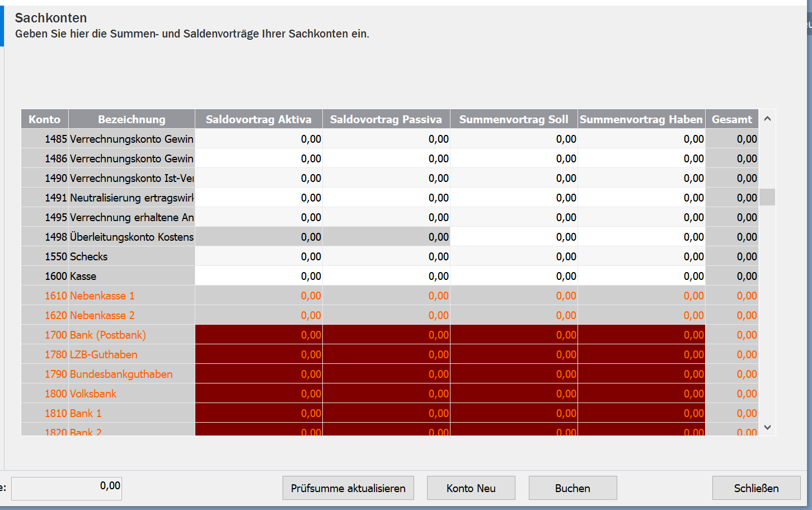Image resolution: width=812 pixels, height=510 pixels.
Task: Select the Prüfsumme value field
Action: coord(67,488)
